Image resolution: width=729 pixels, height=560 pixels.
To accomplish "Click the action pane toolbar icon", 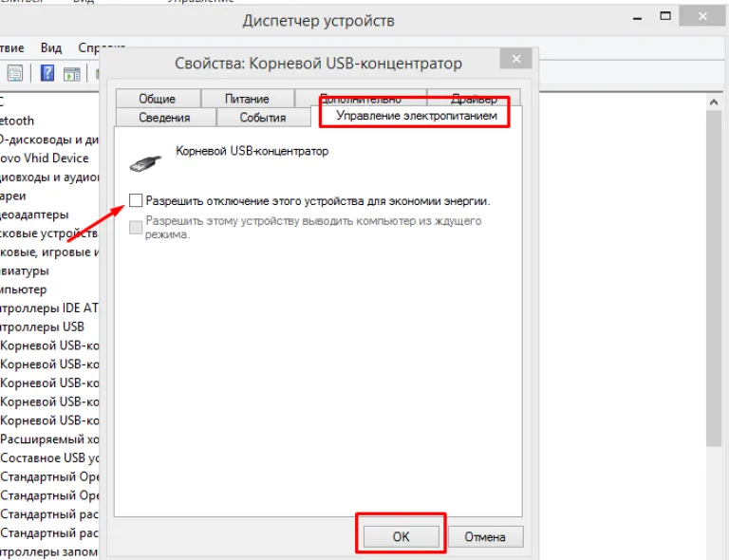I will coord(71,74).
